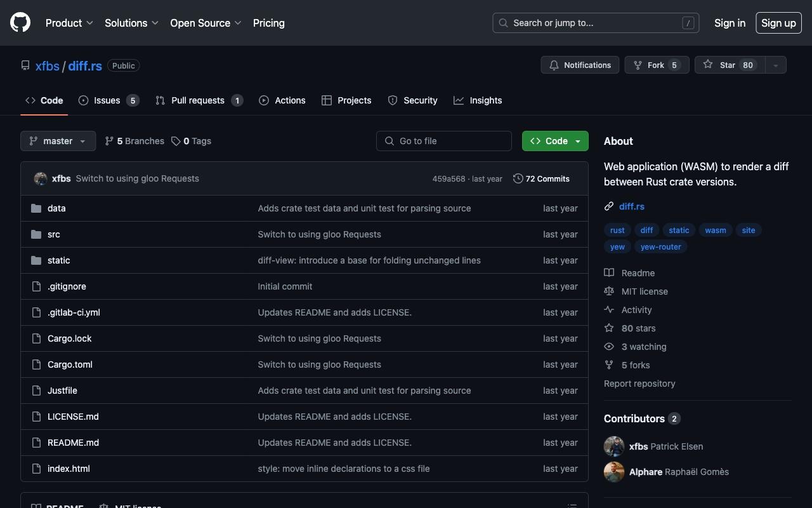This screenshot has height=508, width=812.
Task: Switch to the Projects tab
Action: [346, 100]
